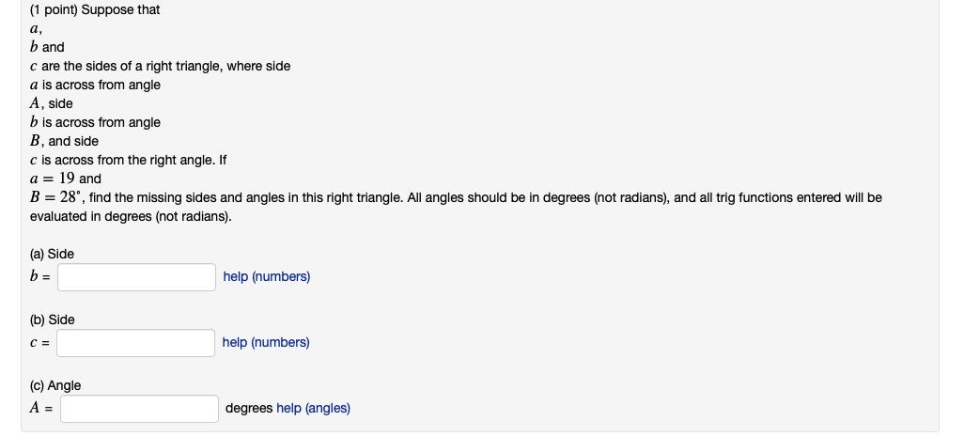Click the "a = 19" given value
980x436 pixels.
coord(53,178)
